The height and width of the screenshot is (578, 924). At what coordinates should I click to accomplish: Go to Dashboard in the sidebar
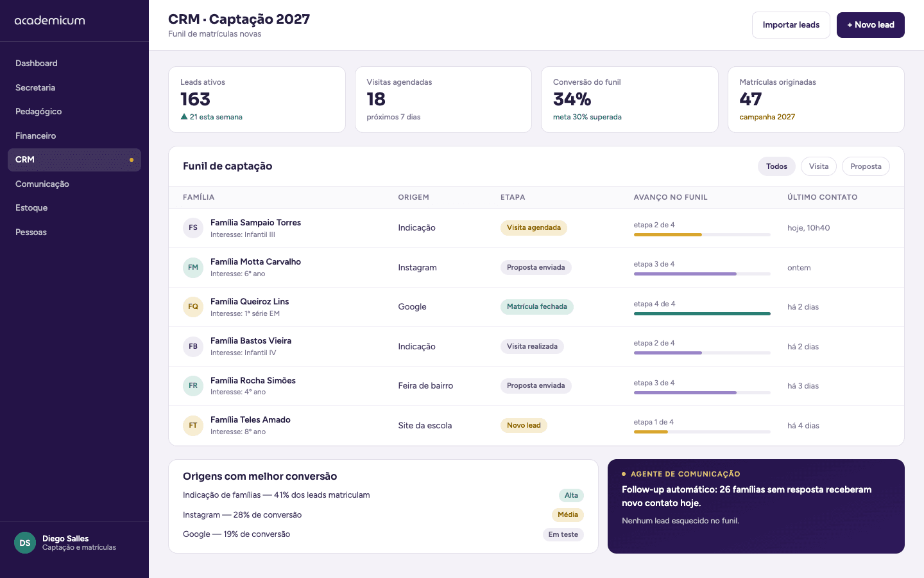[x=74, y=63]
